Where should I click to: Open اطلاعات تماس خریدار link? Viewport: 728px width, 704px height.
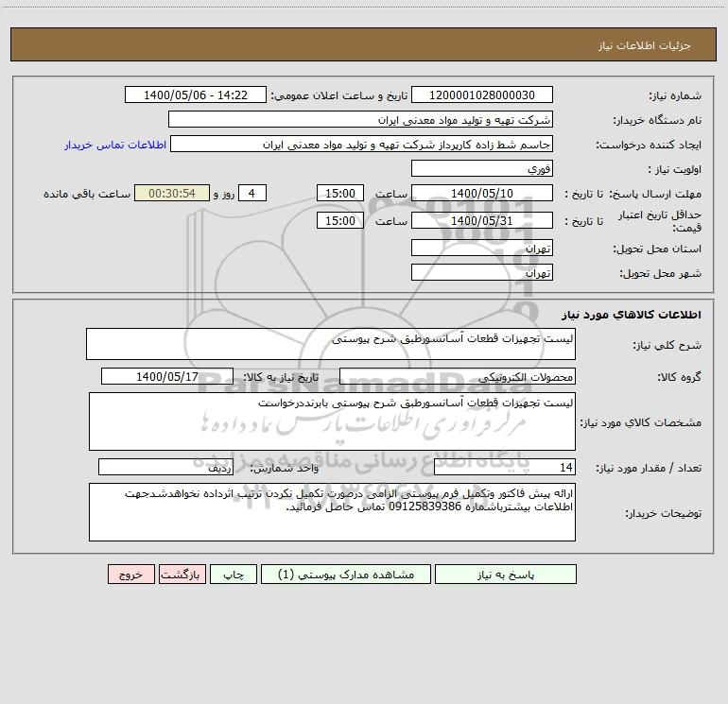pyautogui.click(x=115, y=145)
